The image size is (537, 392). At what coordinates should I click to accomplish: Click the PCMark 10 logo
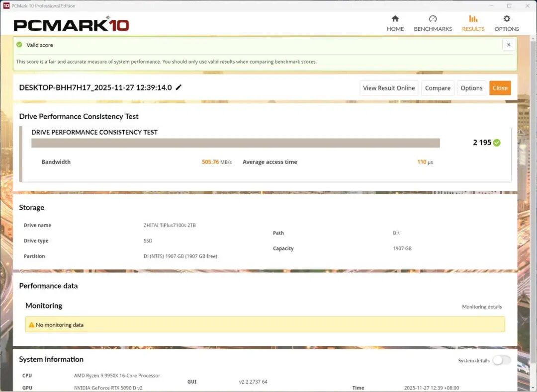(x=71, y=25)
